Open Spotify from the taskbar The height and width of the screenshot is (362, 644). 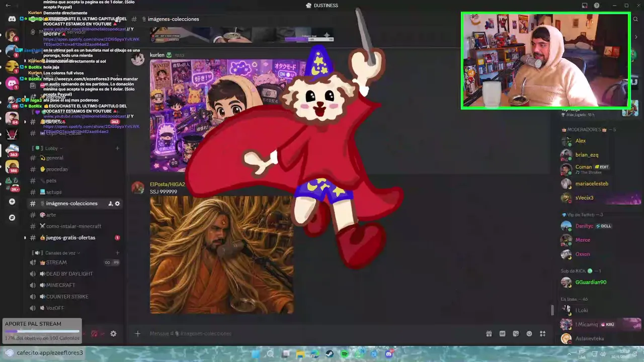(x=344, y=354)
